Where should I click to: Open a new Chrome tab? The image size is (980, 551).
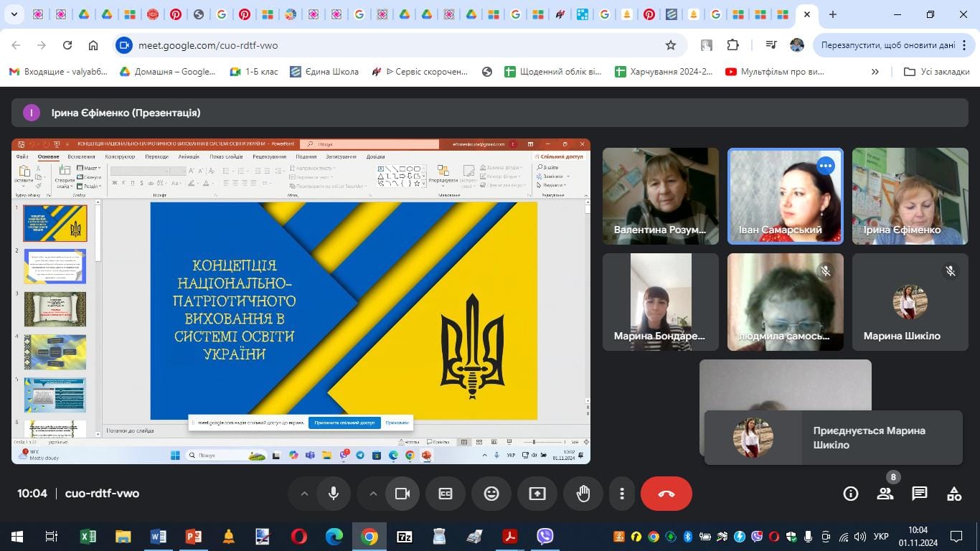click(x=832, y=14)
